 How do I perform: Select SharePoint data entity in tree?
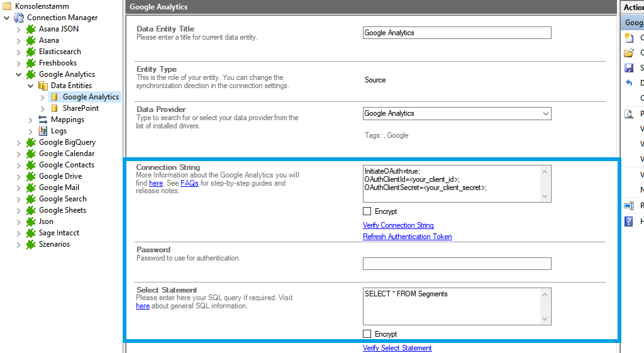tap(80, 108)
